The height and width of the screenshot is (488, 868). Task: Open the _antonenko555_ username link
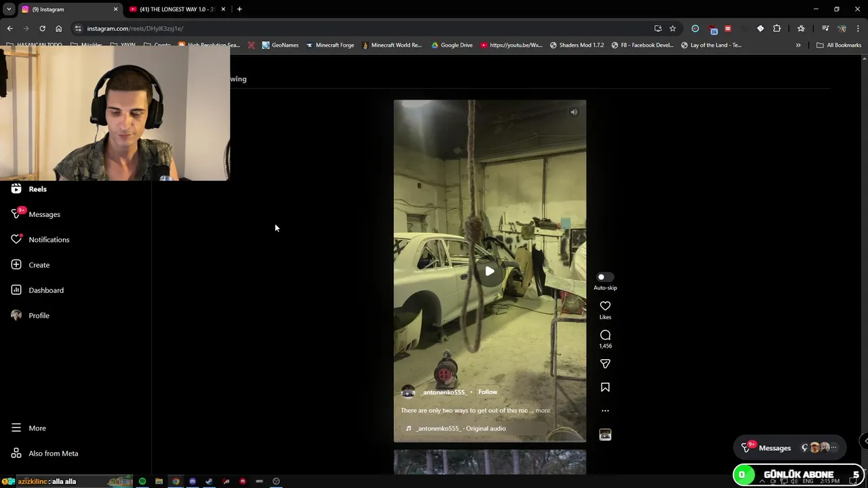[x=443, y=392]
